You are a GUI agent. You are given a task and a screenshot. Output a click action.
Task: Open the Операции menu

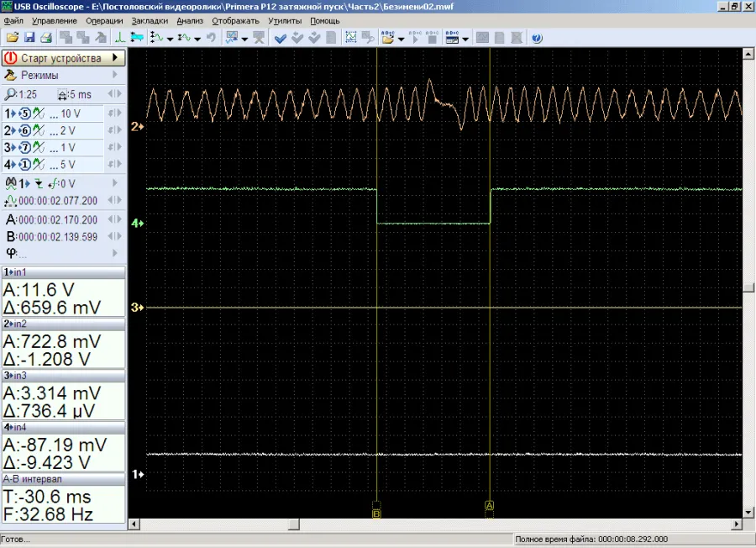tap(105, 21)
